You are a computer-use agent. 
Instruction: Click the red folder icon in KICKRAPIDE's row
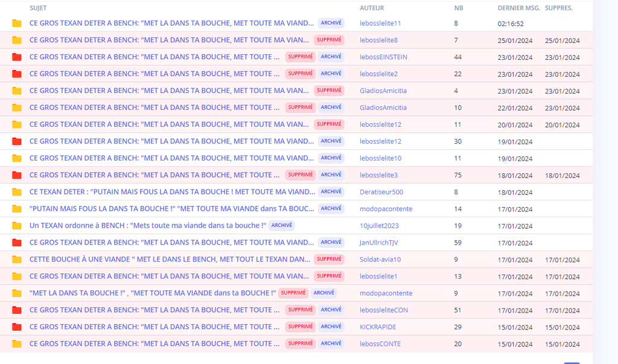(16, 327)
